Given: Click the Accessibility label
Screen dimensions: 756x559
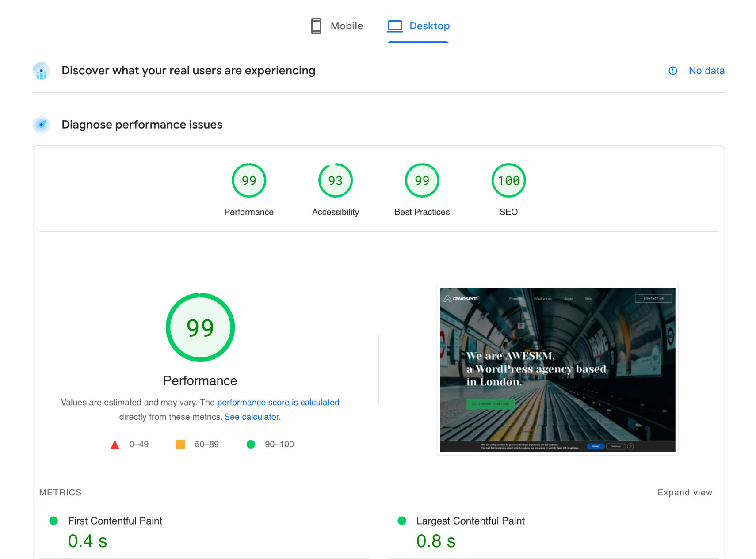Looking at the screenshot, I should (336, 212).
